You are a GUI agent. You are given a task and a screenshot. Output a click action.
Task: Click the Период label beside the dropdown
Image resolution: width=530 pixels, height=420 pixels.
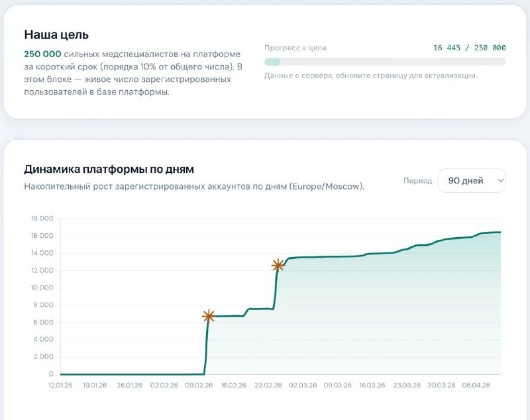[x=418, y=181]
